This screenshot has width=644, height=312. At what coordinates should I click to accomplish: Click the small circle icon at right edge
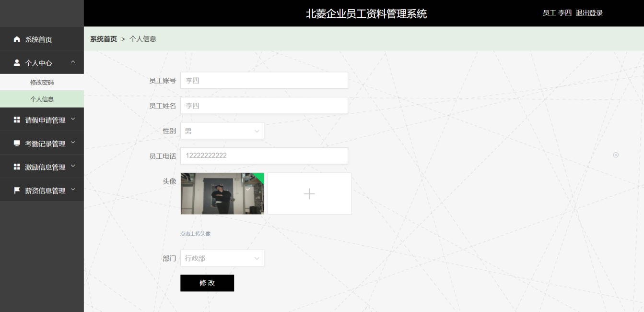616,155
